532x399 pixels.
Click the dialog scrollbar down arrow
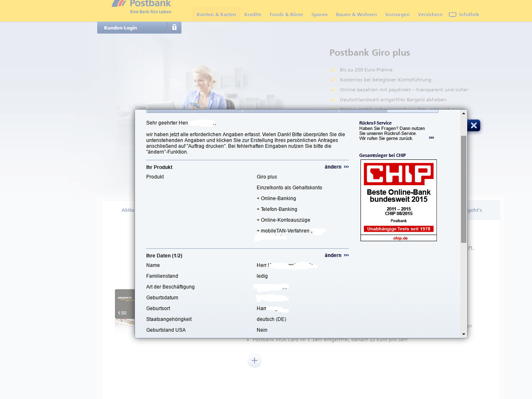pyautogui.click(x=463, y=334)
